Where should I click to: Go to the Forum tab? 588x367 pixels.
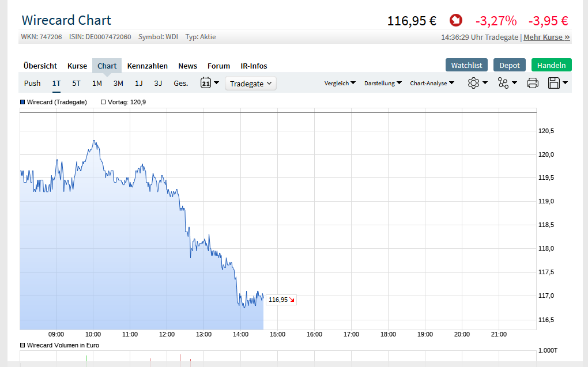click(x=218, y=66)
